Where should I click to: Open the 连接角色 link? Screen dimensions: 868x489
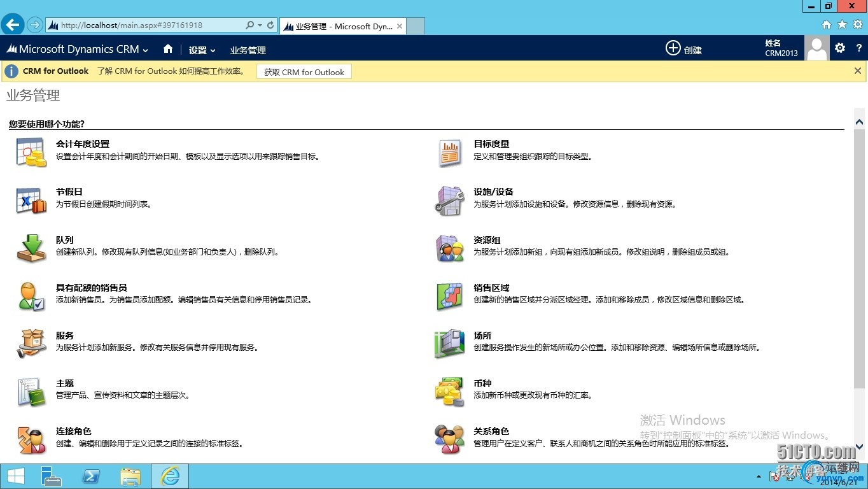pyautogui.click(x=74, y=431)
